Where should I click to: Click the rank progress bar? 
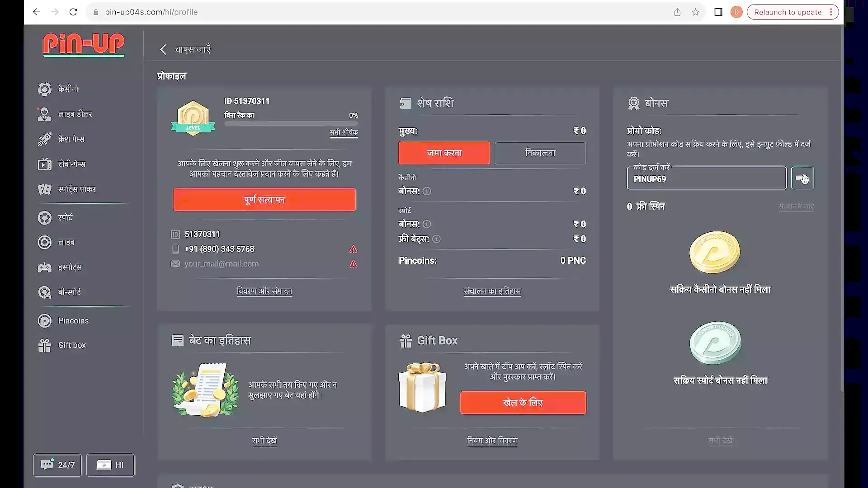pos(291,123)
